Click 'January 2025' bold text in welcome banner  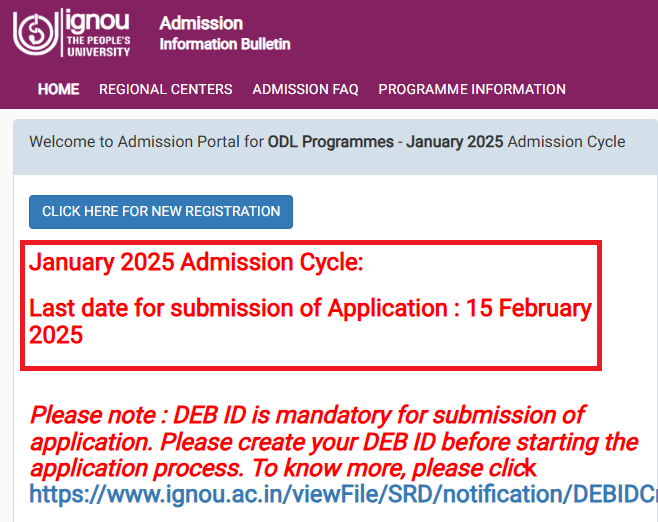tap(454, 142)
